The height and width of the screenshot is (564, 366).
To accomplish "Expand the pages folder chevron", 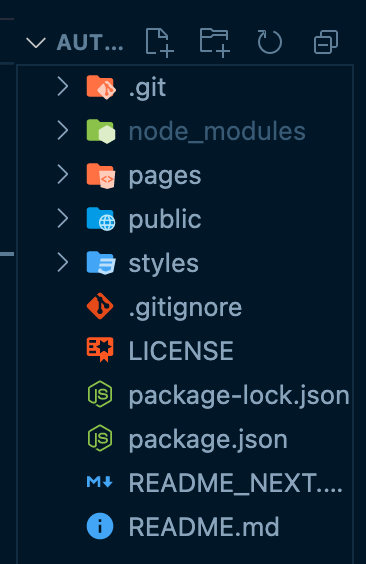I will (x=63, y=175).
